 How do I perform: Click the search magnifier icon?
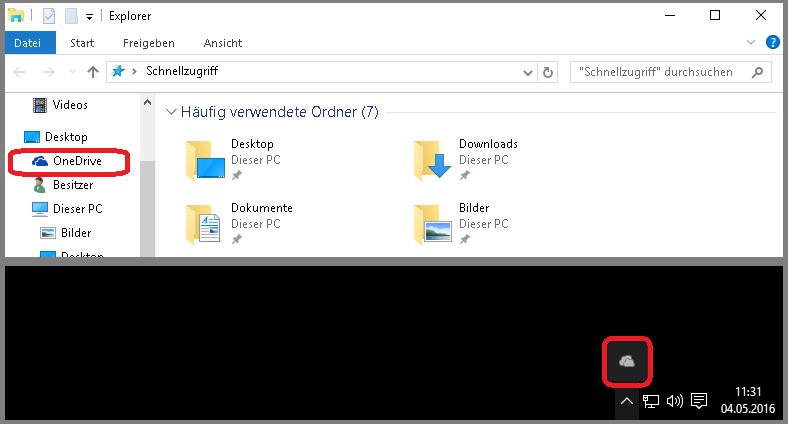pyautogui.click(x=759, y=72)
